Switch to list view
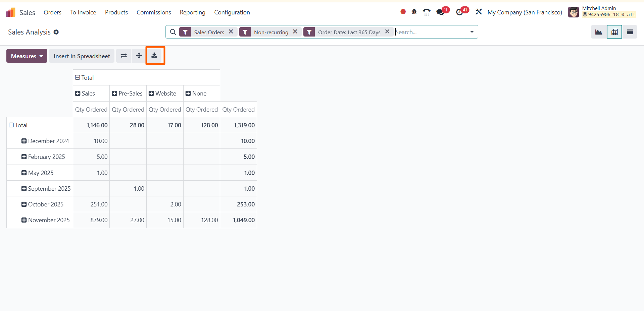 [x=630, y=32]
